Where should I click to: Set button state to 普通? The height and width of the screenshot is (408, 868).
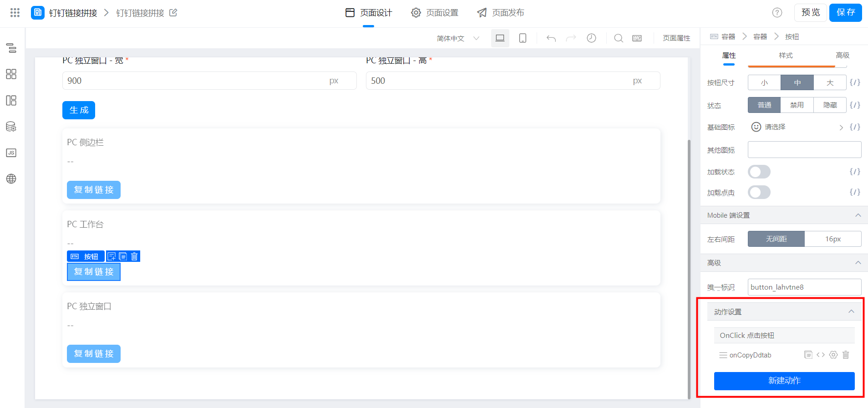click(x=764, y=105)
